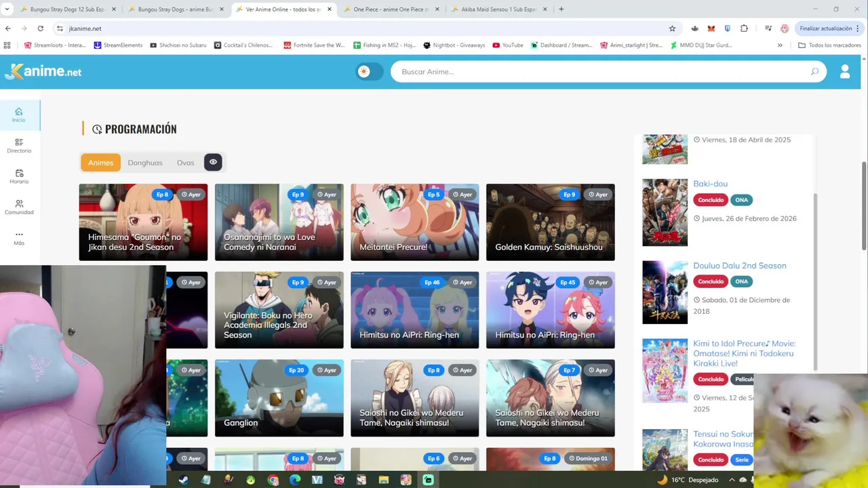
Task: Open Saioshi no Gikei wo Mederu Ep 7 card
Action: coord(550,398)
